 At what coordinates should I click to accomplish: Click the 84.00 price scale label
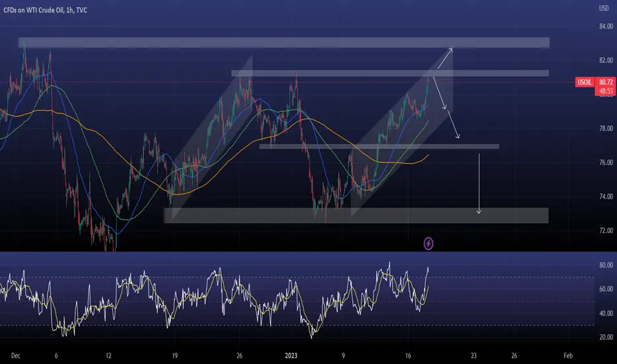[x=606, y=26]
